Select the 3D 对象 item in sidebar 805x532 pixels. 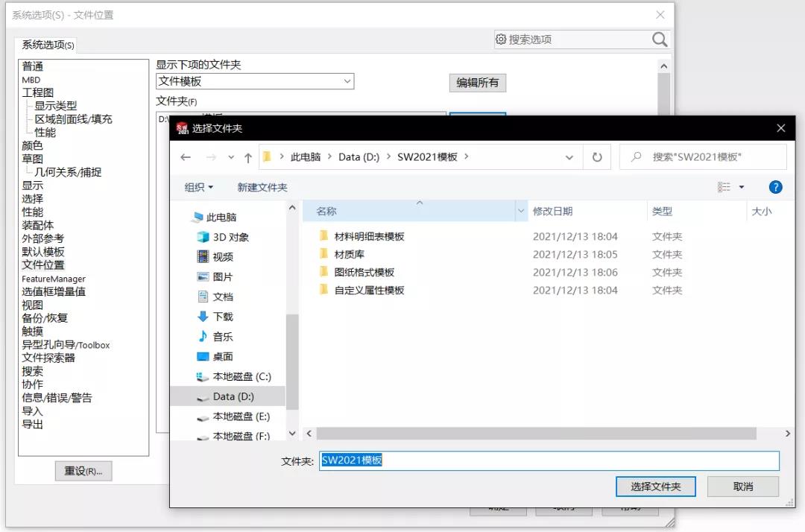230,237
